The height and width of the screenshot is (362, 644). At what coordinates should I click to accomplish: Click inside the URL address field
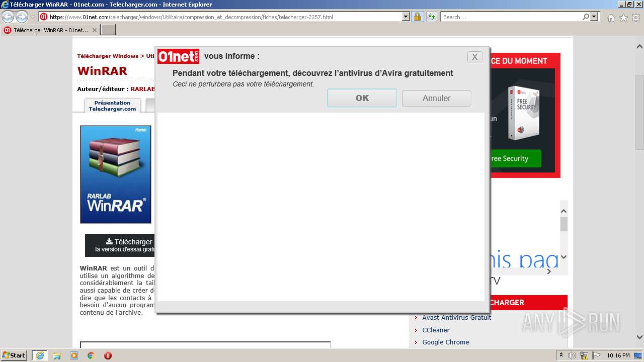[x=225, y=17]
